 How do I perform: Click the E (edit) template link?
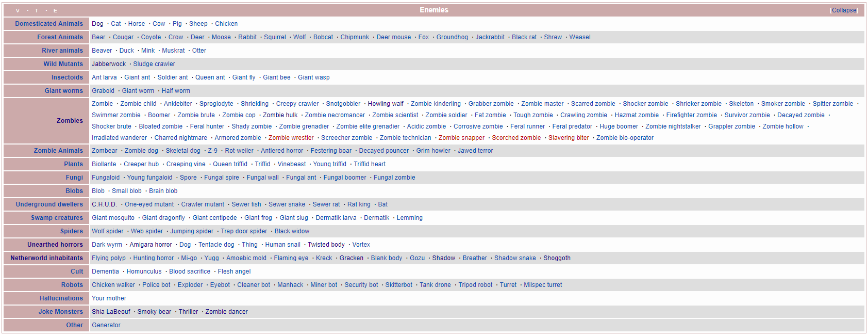(56, 11)
